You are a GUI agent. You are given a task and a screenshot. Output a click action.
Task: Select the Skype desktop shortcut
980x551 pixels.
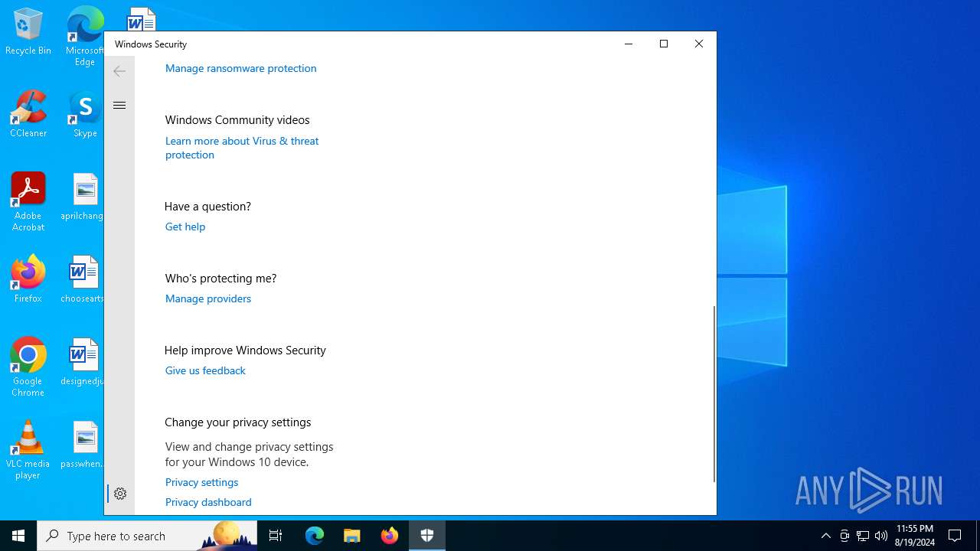(x=85, y=115)
